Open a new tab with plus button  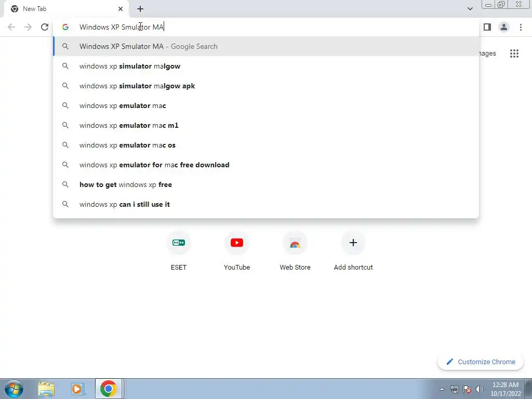(x=140, y=9)
